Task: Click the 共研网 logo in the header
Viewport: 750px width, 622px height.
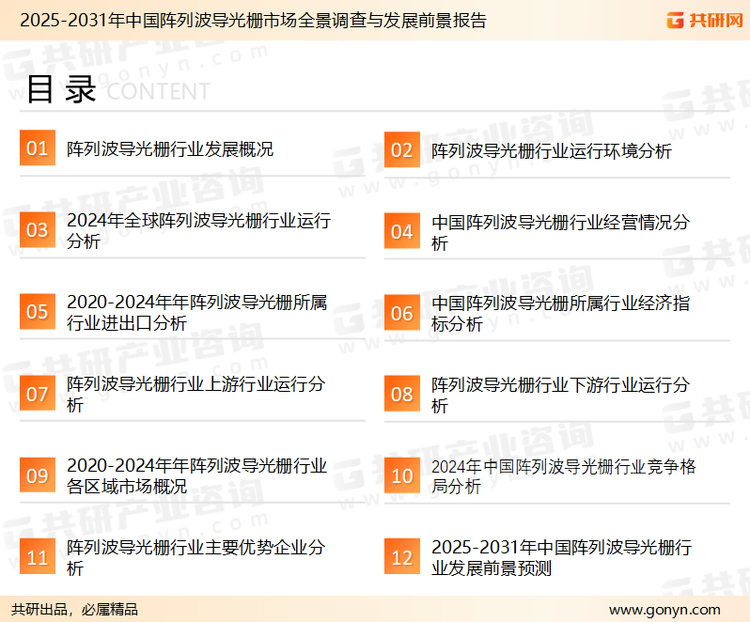Action: click(x=705, y=20)
